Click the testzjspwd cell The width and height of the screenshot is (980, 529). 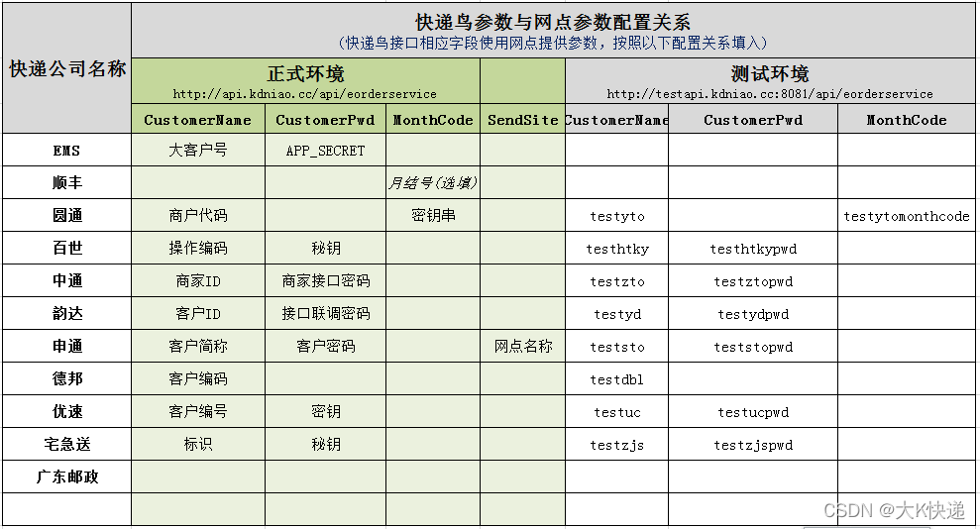click(753, 445)
